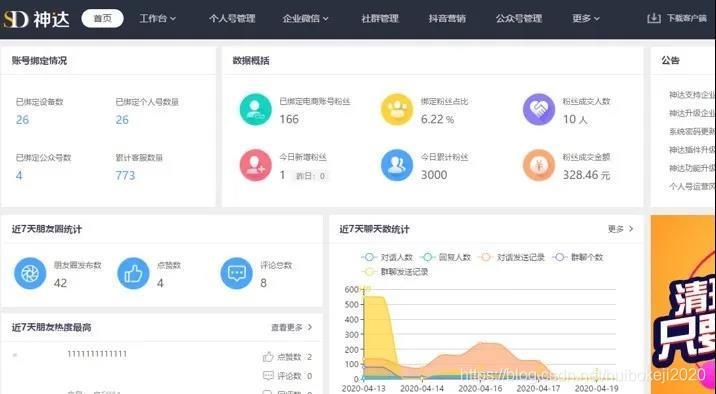Open 公众号管理 in the navigation bar
The image size is (716, 394).
[519, 19]
